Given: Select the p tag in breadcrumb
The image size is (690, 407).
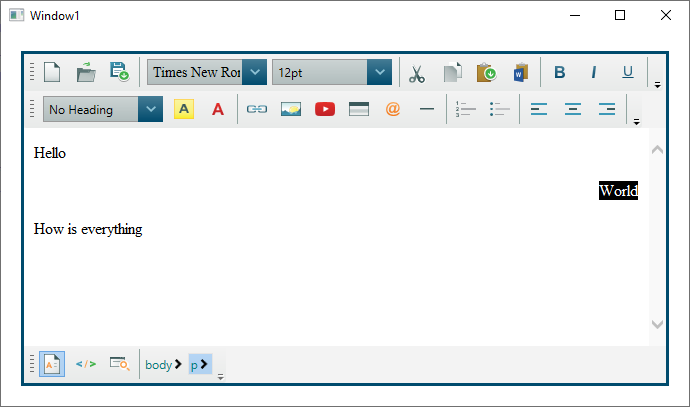Looking at the screenshot, I should point(197,365).
